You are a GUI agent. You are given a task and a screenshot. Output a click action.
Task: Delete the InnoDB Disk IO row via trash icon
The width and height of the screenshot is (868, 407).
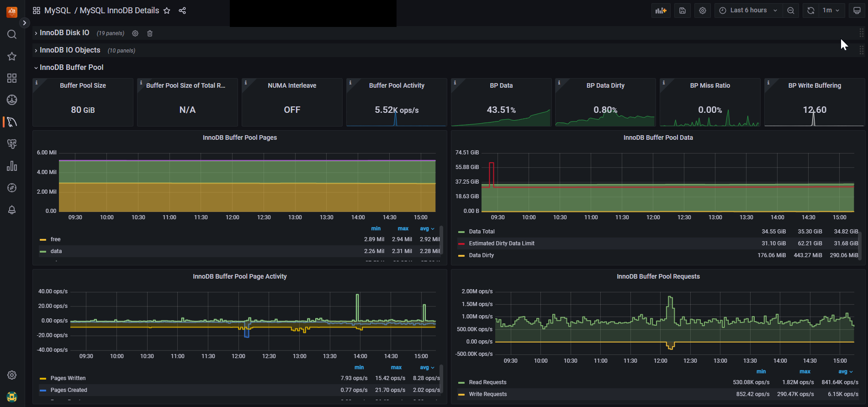click(x=150, y=33)
